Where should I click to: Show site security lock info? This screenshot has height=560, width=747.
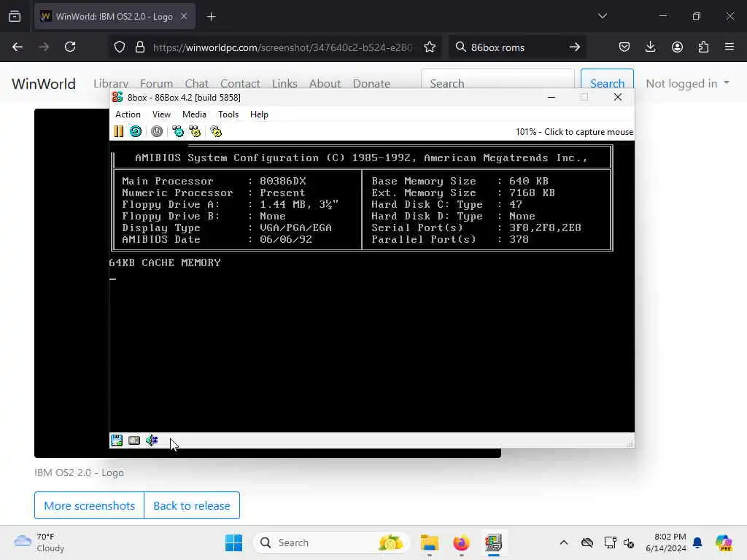coord(139,47)
